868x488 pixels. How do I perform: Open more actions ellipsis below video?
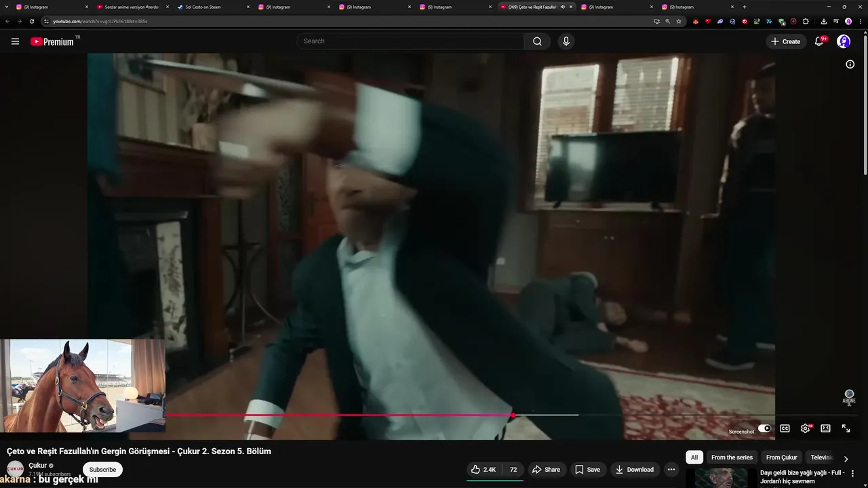(x=671, y=469)
